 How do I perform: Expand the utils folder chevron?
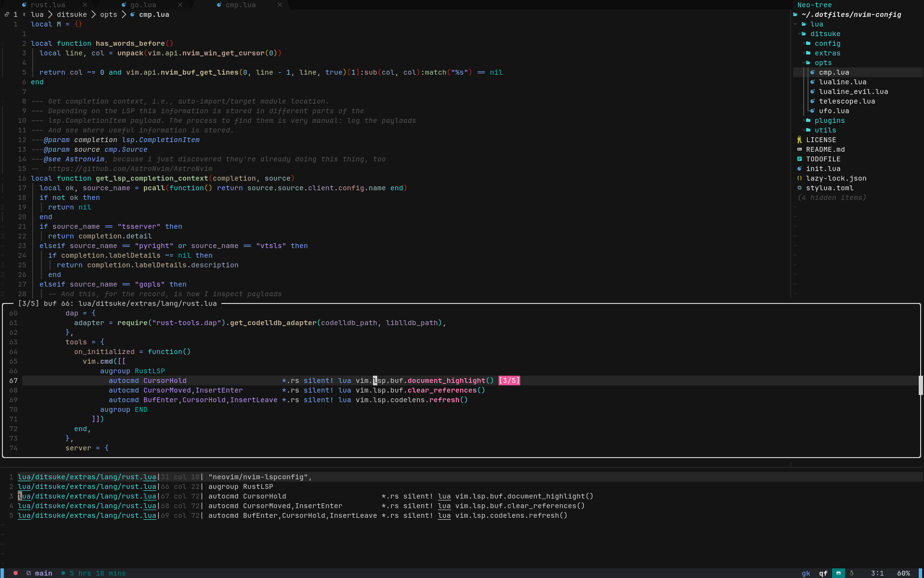tap(804, 130)
